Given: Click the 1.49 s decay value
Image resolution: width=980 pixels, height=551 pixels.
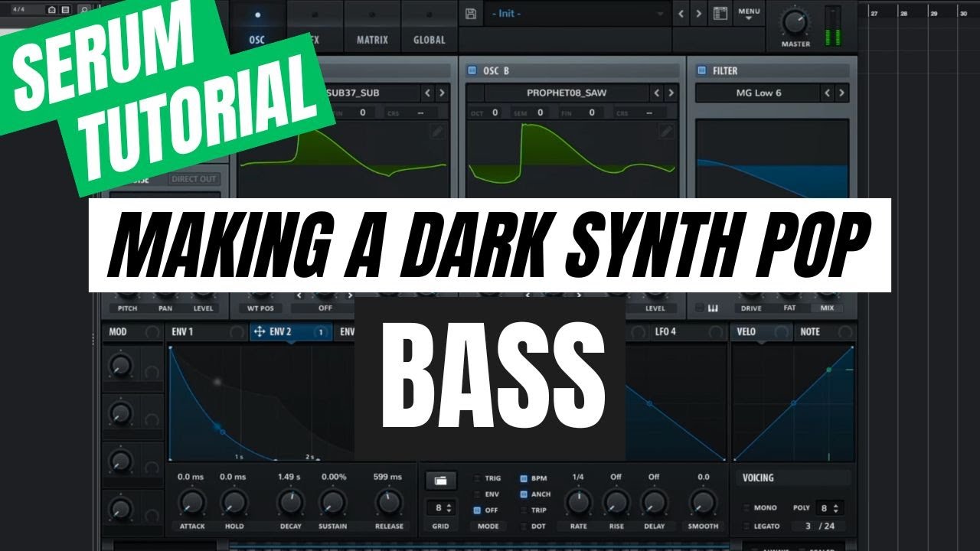Looking at the screenshot, I should coord(289,477).
